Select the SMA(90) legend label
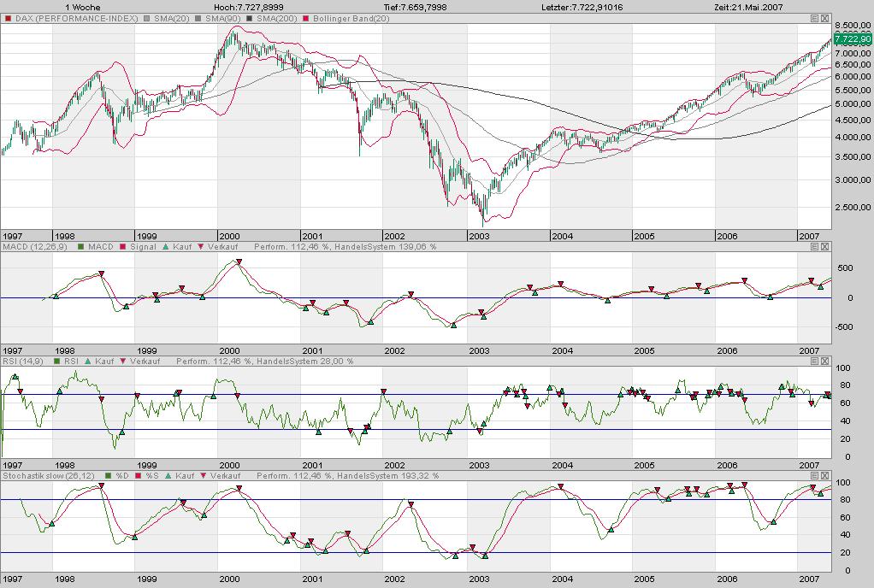 point(223,19)
